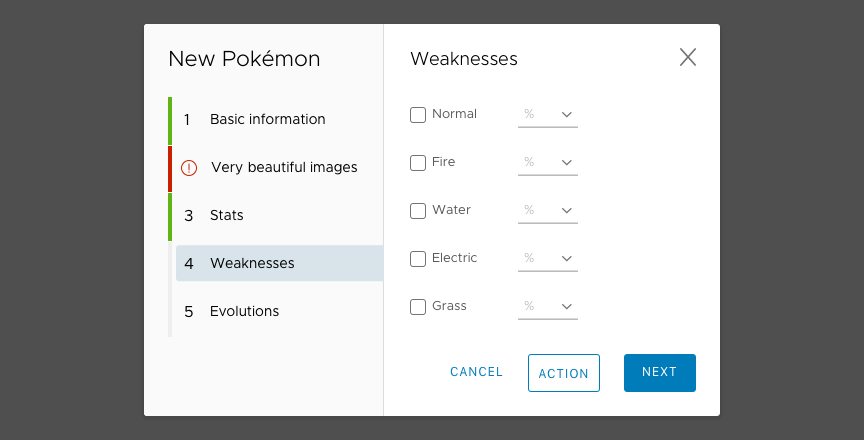This screenshot has width=864, height=440.
Task: Expand the Electric percentage dropdown
Action: click(x=548, y=259)
